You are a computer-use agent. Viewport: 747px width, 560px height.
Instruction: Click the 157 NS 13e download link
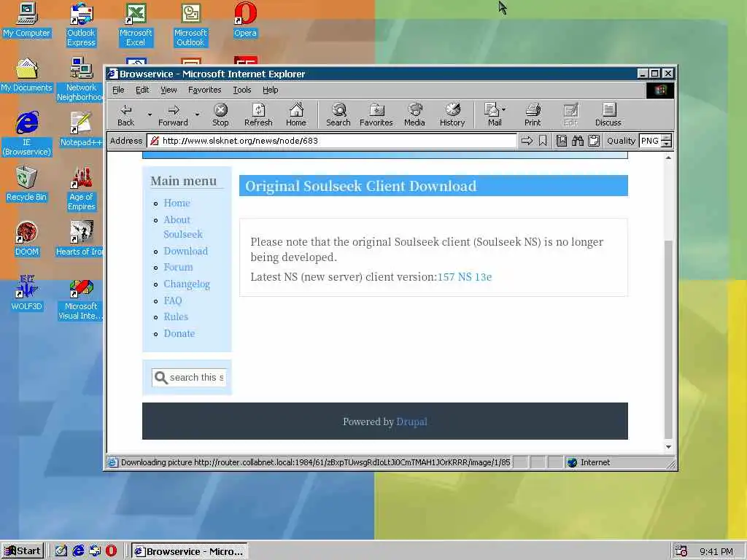(x=465, y=277)
